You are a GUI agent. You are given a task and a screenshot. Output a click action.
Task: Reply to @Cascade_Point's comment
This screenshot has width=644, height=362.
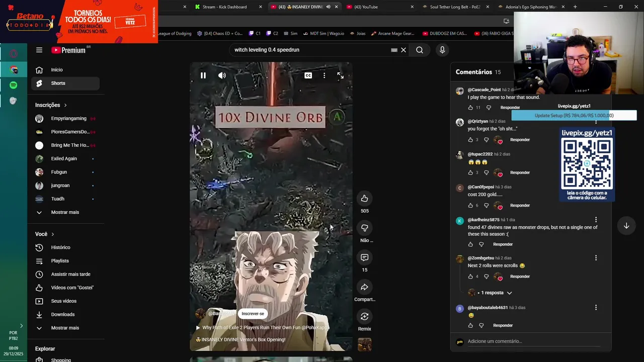click(x=510, y=108)
